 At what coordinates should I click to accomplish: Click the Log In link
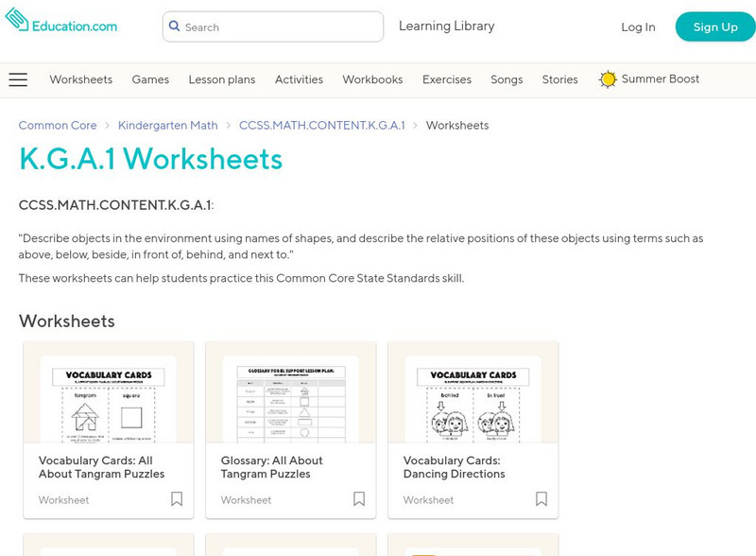pyautogui.click(x=638, y=27)
